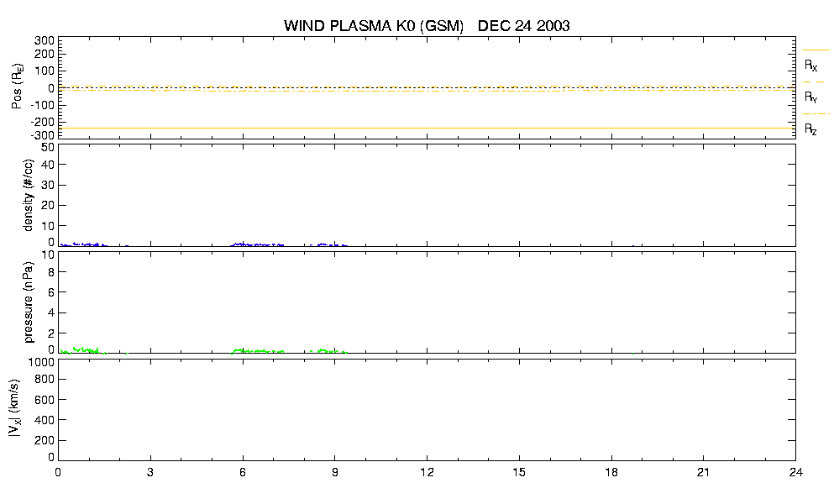Click the x-axis tick label 24
The height and width of the screenshot is (504, 834).
click(x=795, y=472)
